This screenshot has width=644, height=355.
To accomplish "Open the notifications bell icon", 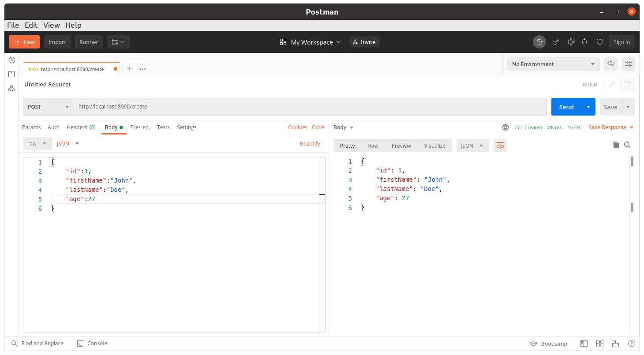I will tap(584, 42).
